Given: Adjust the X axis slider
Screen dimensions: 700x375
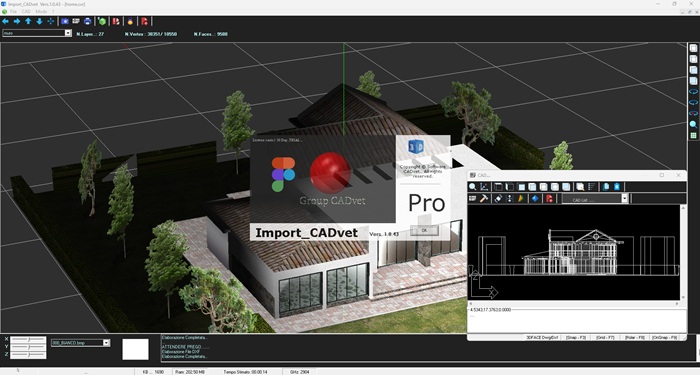Looking at the screenshot, I should (28, 339).
